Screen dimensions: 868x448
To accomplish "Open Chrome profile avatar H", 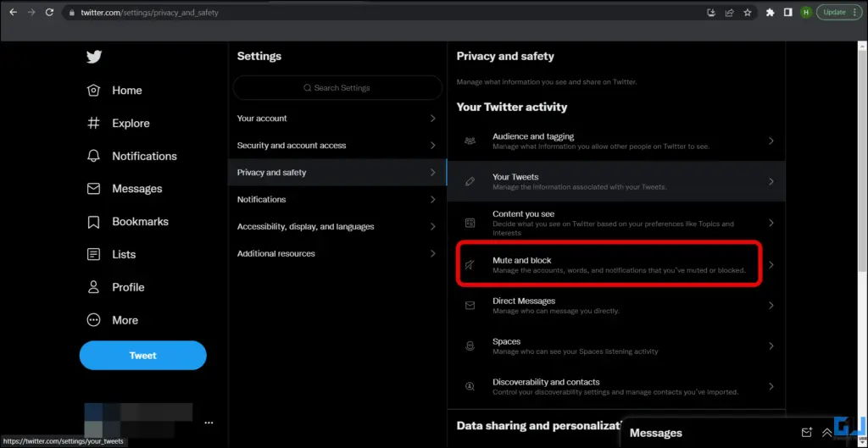I will pyautogui.click(x=806, y=12).
